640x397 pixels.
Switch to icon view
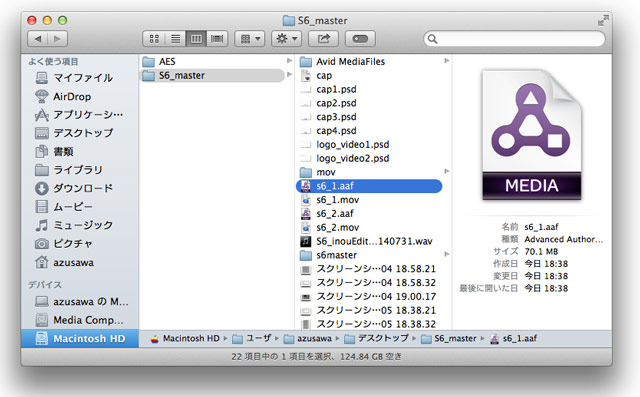(154, 39)
